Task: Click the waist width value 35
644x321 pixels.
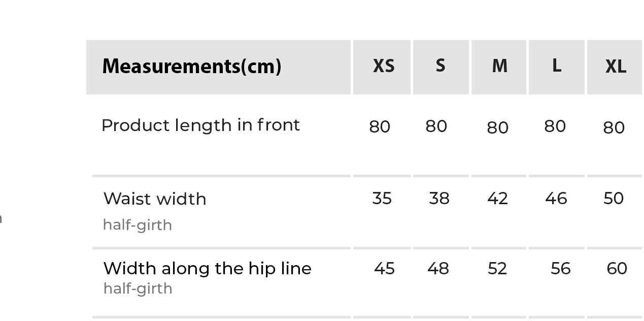Action: [x=382, y=199]
